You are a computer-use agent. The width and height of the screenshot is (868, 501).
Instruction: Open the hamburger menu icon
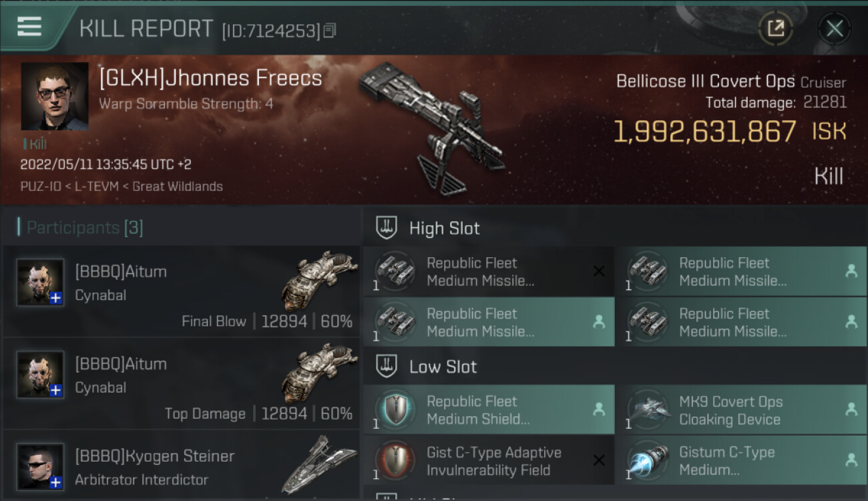[x=29, y=27]
